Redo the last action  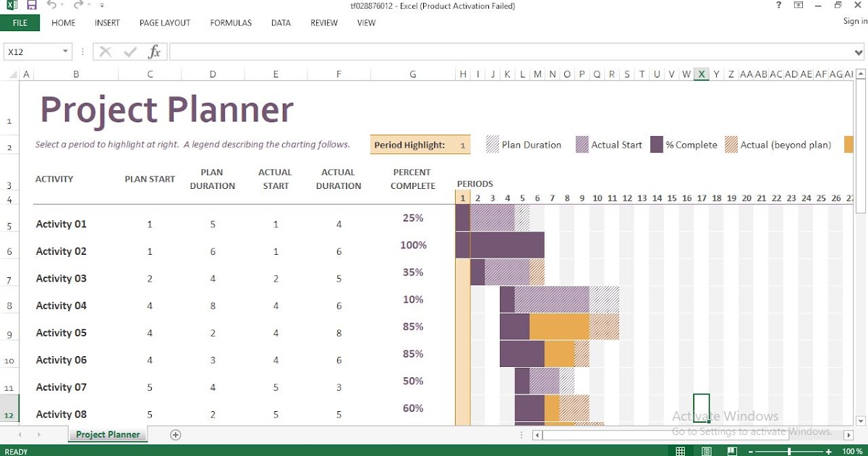click(79, 5)
